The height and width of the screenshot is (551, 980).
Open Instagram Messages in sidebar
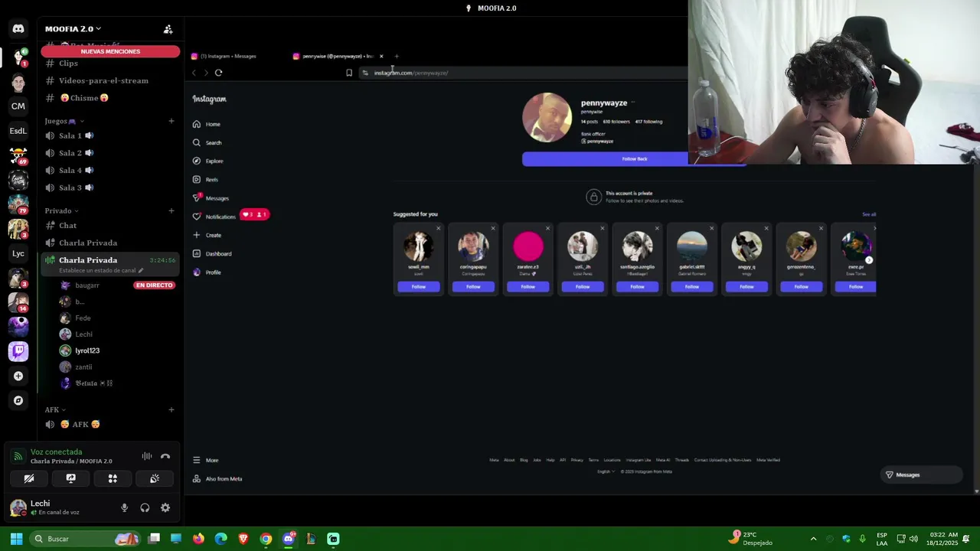211,198
